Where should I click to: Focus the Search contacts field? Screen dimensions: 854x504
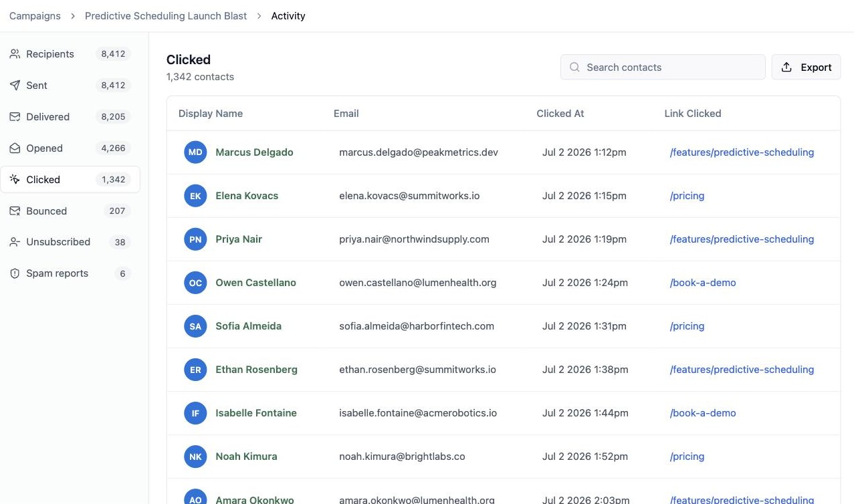(663, 68)
